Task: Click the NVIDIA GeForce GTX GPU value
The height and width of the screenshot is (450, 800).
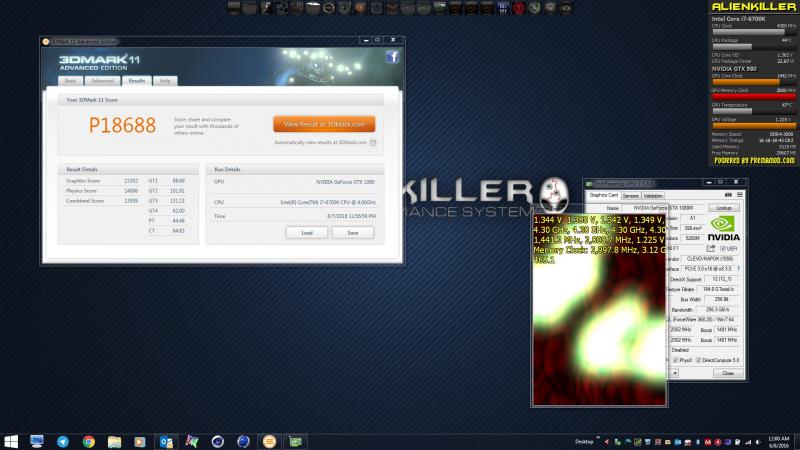Action: 345,182
